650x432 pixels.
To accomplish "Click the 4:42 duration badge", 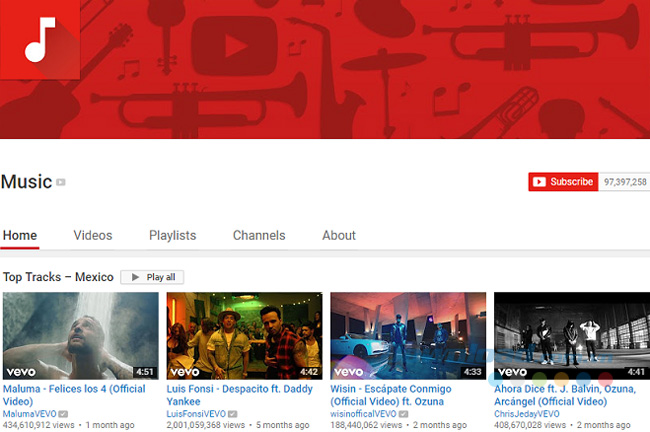I will click(309, 372).
